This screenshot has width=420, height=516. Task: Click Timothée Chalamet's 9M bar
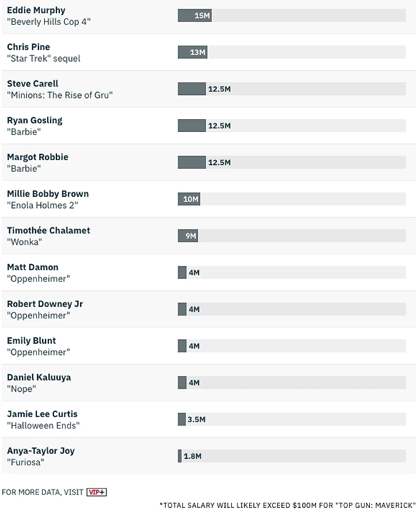(188, 236)
